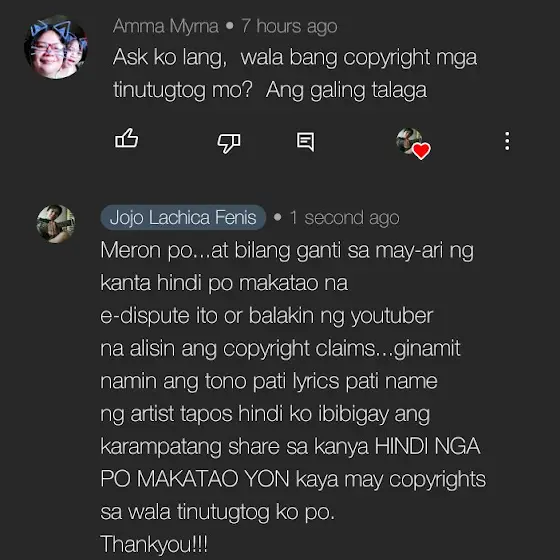Viewport: 560px width, 560px height.
Task: Click 'HINDI NGA' text in the reply
Action: (428, 446)
